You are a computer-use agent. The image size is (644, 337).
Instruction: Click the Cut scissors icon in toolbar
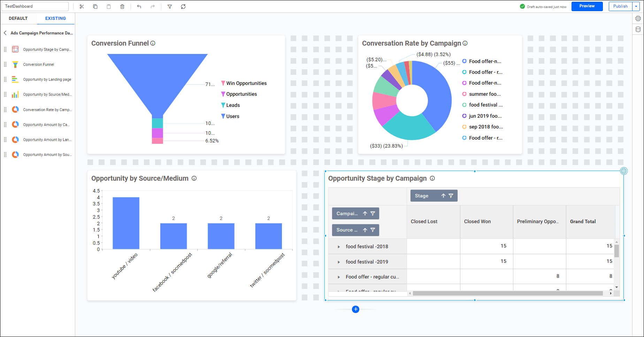click(x=82, y=7)
